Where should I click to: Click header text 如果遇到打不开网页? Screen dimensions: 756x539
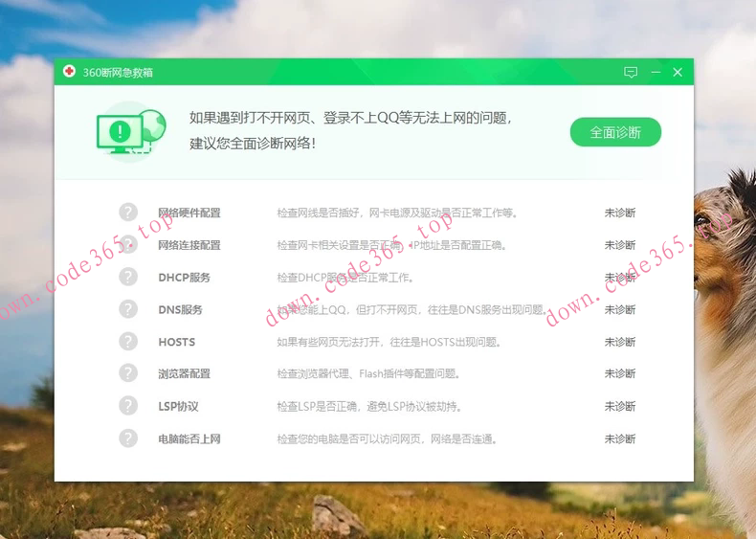[350, 117]
